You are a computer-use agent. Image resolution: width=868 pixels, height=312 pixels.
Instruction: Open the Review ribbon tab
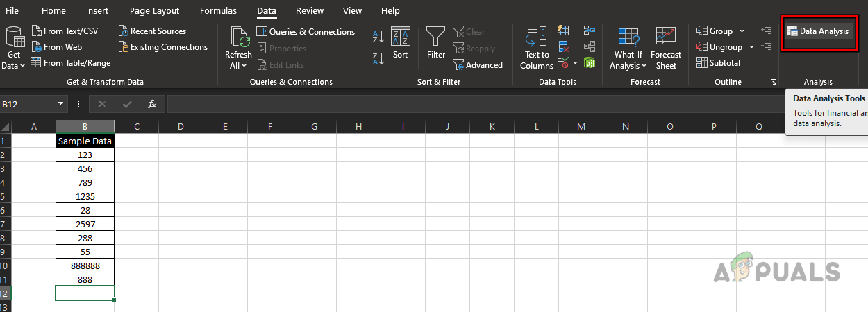tap(309, 10)
